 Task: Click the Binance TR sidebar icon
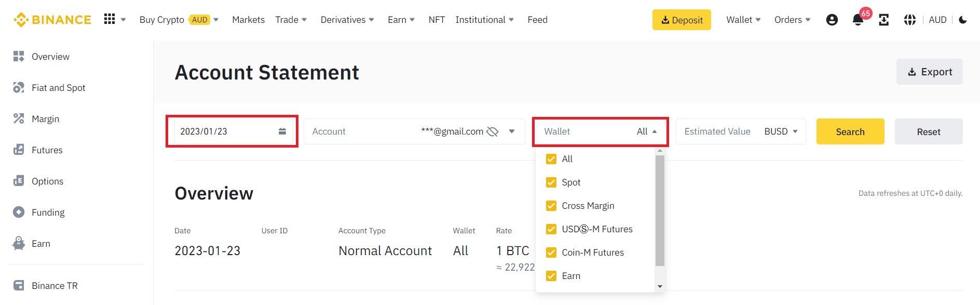coord(19,285)
